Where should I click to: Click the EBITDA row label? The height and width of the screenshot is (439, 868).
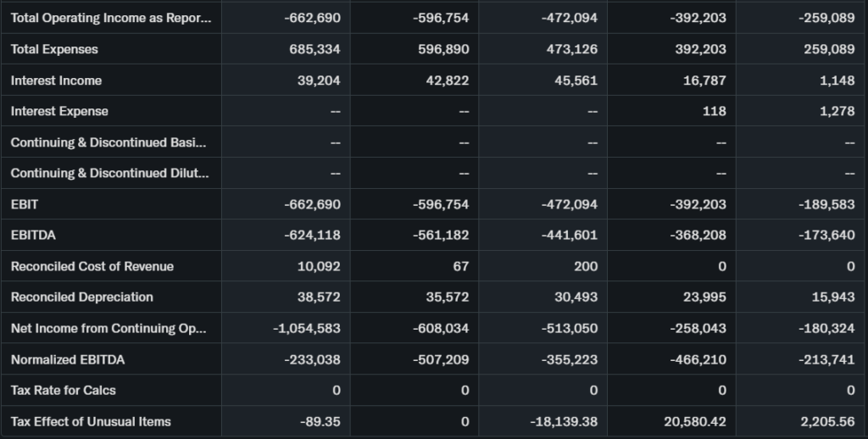[x=33, y=235]
